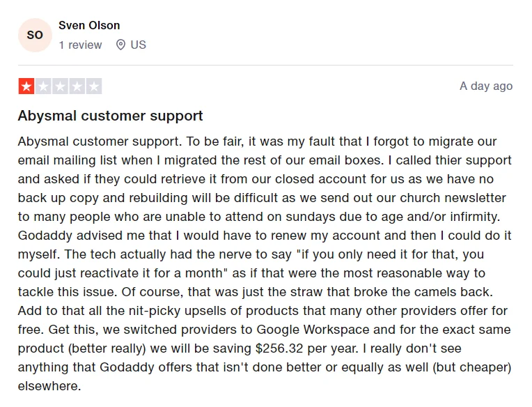Viewport: 532px width, 407px height.
Task: Open Sven Olson's reviewer profile
Action: 89,25
